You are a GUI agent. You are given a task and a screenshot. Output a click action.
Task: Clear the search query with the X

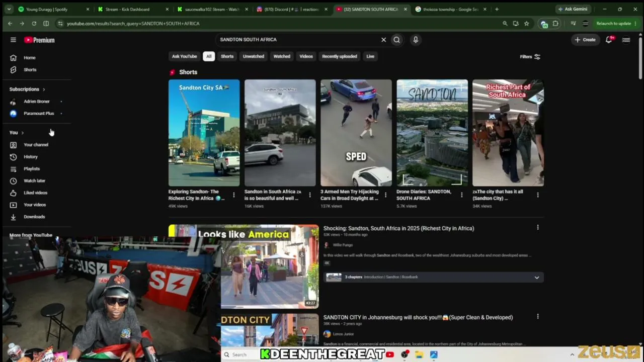(383, 40)
